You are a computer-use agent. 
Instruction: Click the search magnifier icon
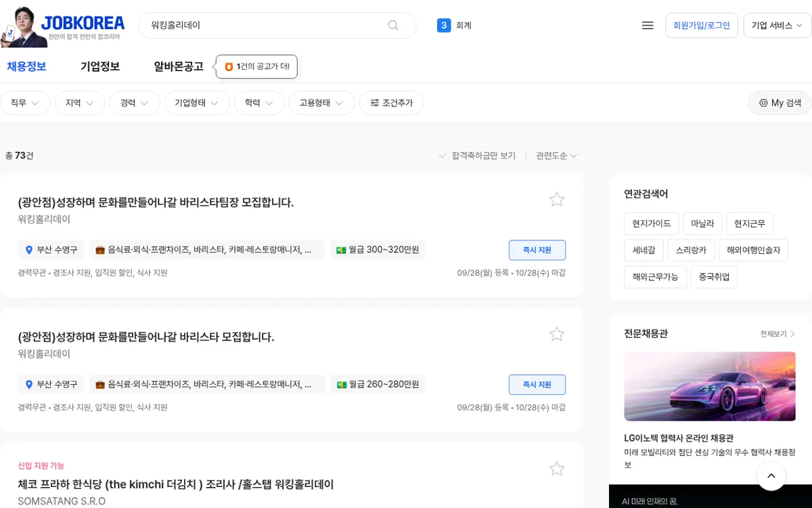click(x=393, y=25)
